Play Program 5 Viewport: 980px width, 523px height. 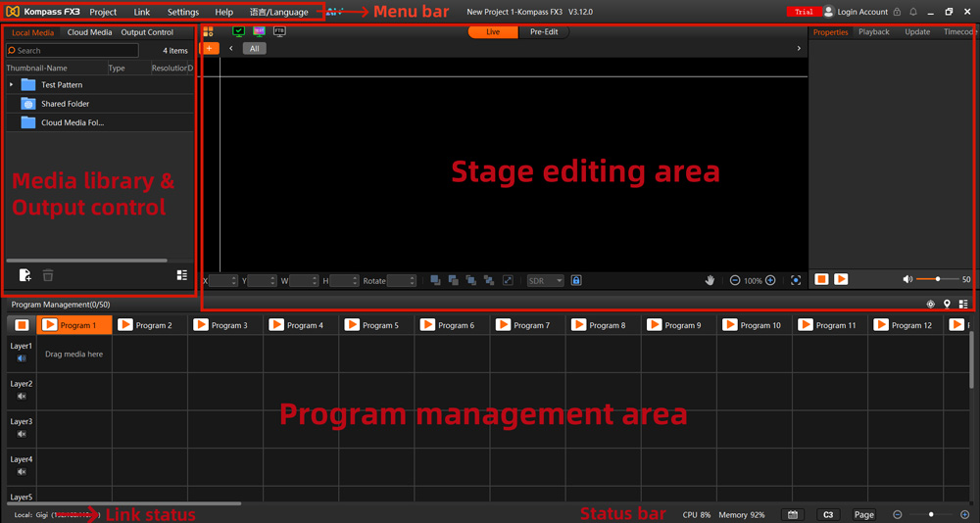[x=352, y=325]
